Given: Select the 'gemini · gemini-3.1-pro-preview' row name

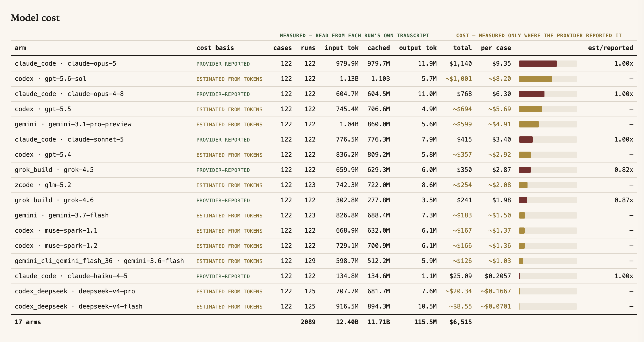Looking at the screenshot, I should [73, 124].
